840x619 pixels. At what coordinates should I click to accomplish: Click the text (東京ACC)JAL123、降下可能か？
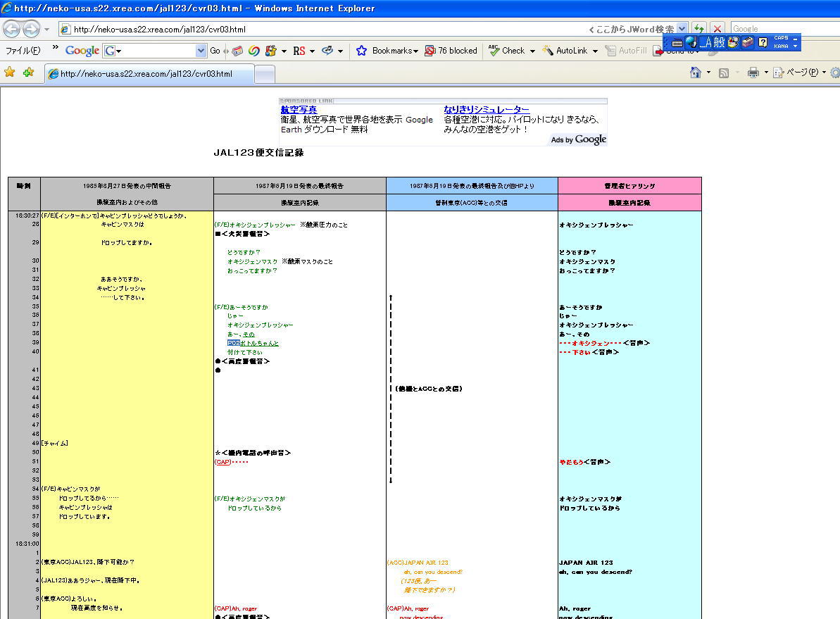coord(88,562)
